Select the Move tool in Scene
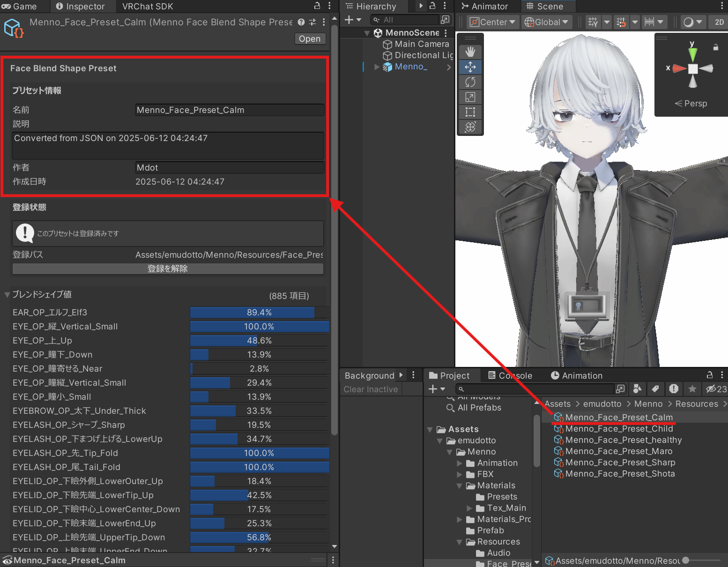 click(470, 67)
